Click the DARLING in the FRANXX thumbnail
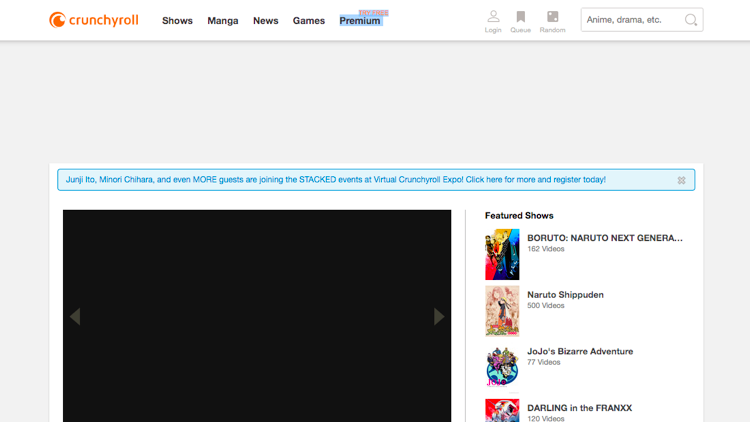Viewport: 750px width, 422px height. 502,411
